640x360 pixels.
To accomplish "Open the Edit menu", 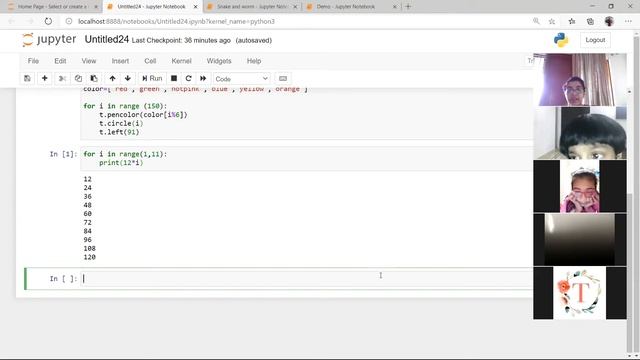I will tap(60, 61).
